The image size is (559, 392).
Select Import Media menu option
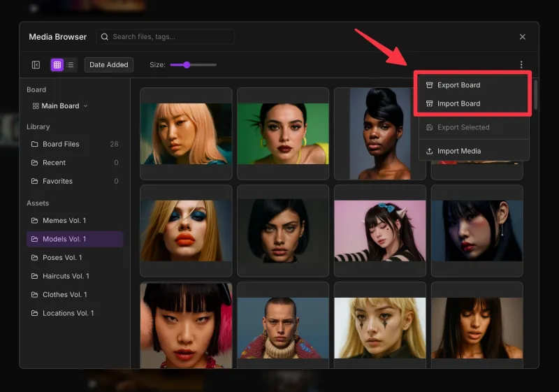coord(458,151)
